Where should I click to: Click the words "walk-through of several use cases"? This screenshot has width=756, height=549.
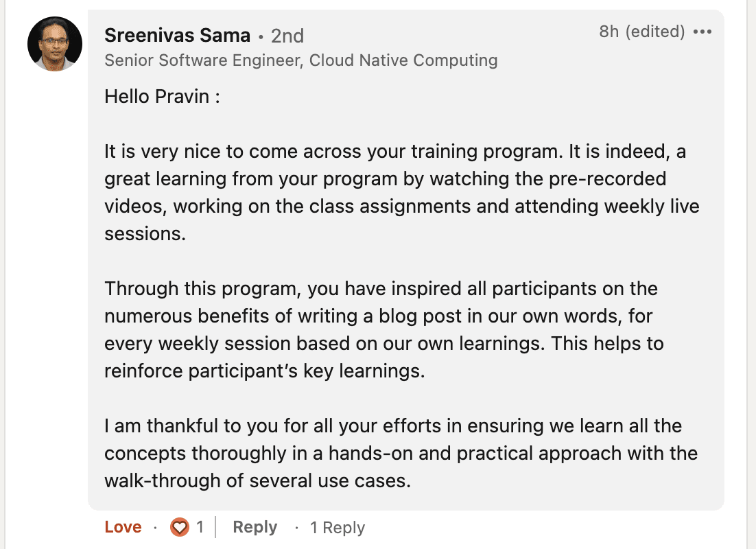[x=257, y=481]
